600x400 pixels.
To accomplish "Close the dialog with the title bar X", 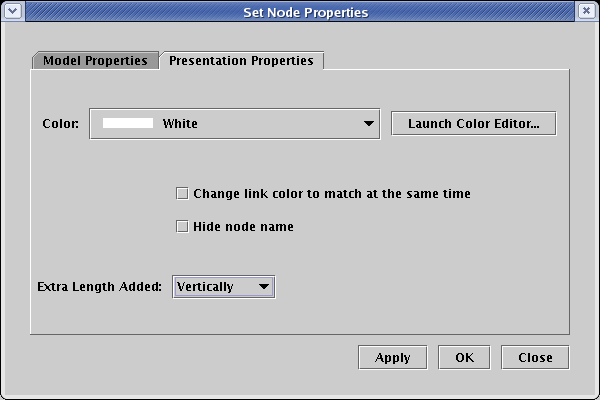I will 587,12.
